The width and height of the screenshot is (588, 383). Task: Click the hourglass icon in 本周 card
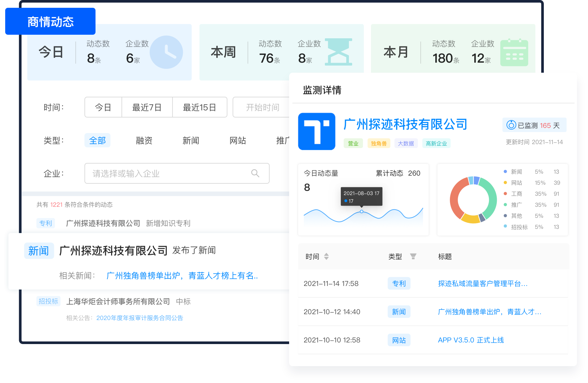click(x=339, y=52)
